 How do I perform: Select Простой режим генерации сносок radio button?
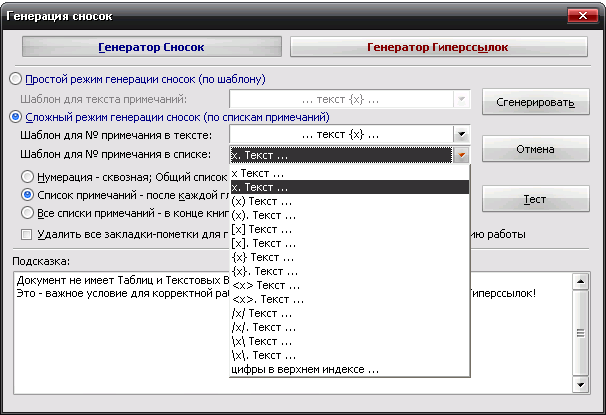(15, 79)
